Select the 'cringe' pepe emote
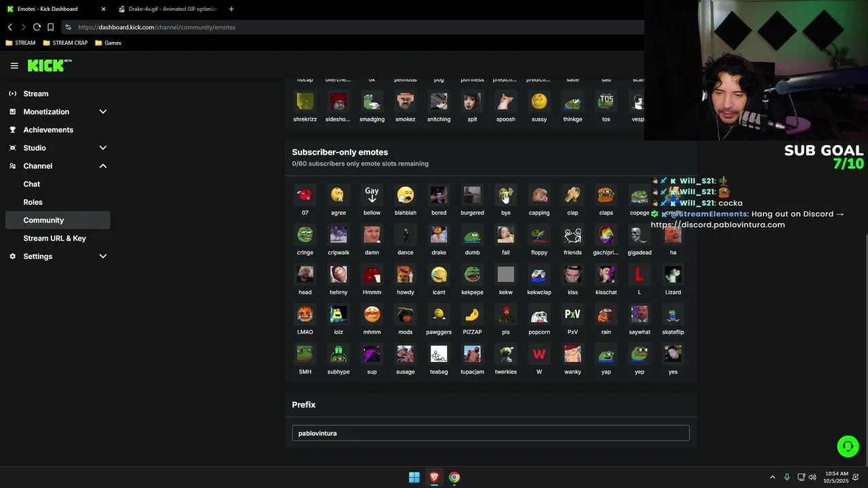This screenshot has height=488, width=868. pyautogui.click(x=305, y=235)
